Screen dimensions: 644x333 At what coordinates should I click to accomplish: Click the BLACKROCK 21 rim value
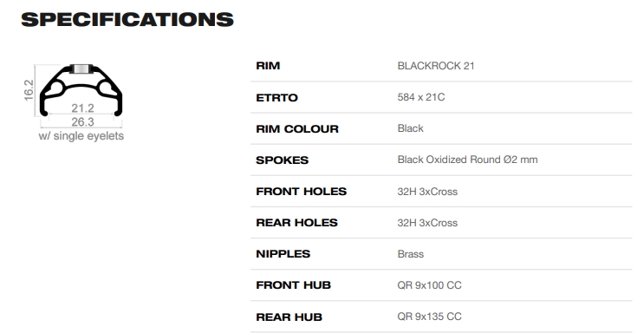[x=436, y=66]
